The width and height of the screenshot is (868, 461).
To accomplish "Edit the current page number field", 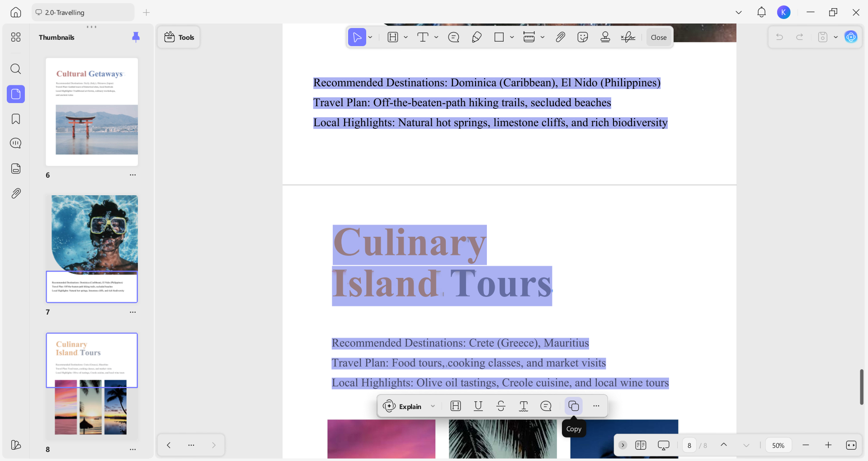I will 689,446.
